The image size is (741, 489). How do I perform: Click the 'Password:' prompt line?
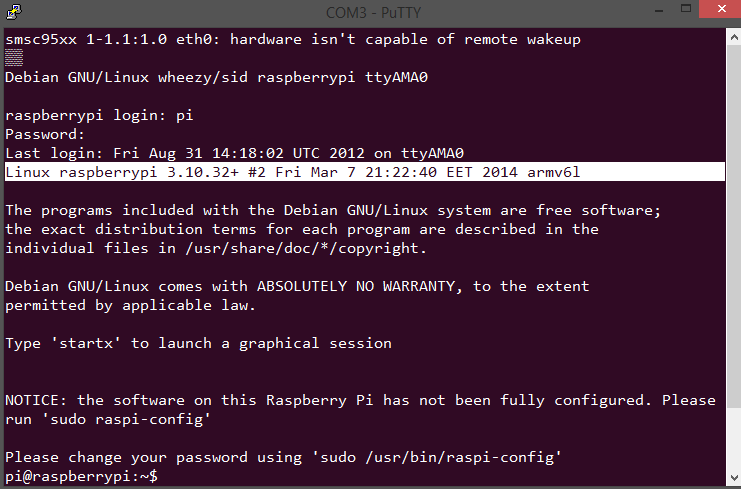pyautogui.click(x=45, y=134)
